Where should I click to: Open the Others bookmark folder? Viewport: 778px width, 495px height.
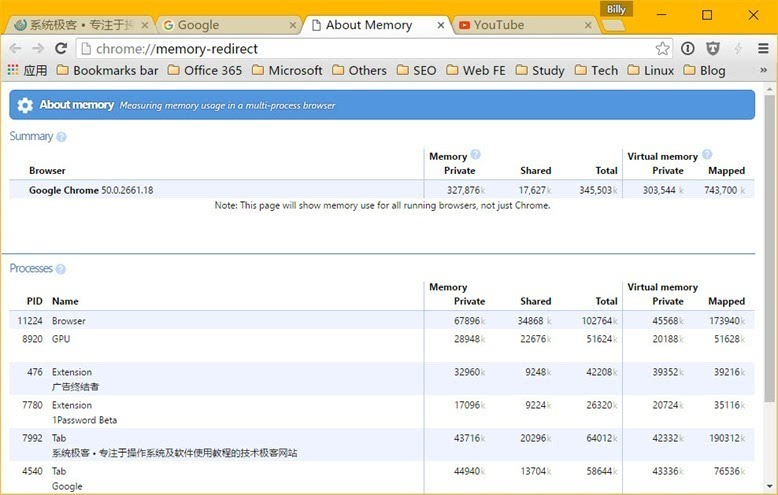pos(360,70)
